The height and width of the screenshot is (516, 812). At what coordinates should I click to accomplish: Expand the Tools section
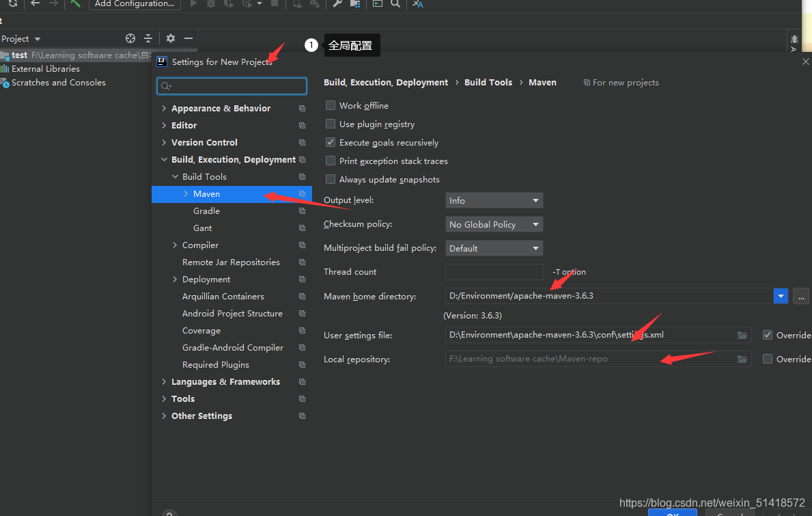(x=164, y=399)
